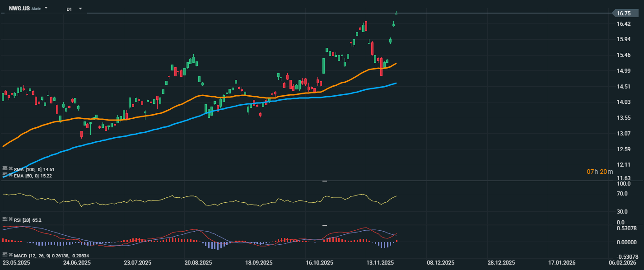Click the 70.0 level on RSI scale

[622, 194]
